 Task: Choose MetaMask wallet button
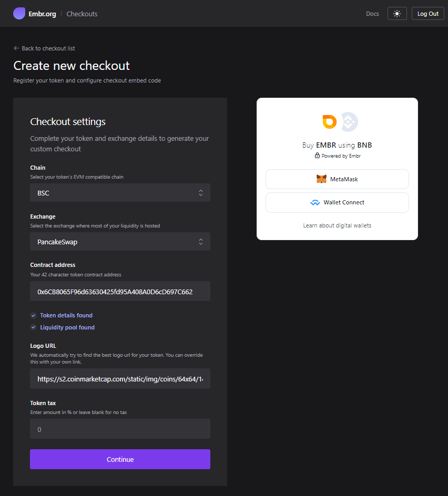coord(337,179)
